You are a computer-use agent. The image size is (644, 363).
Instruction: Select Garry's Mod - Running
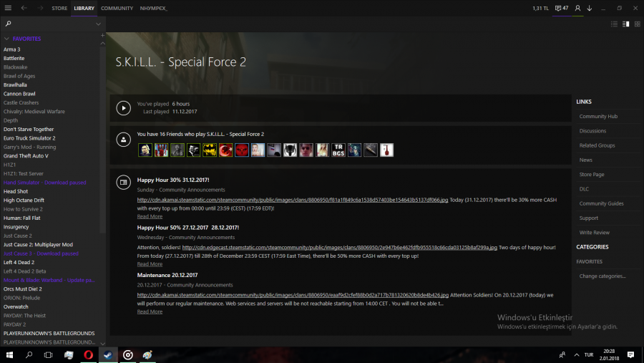(x=29, y=147)
